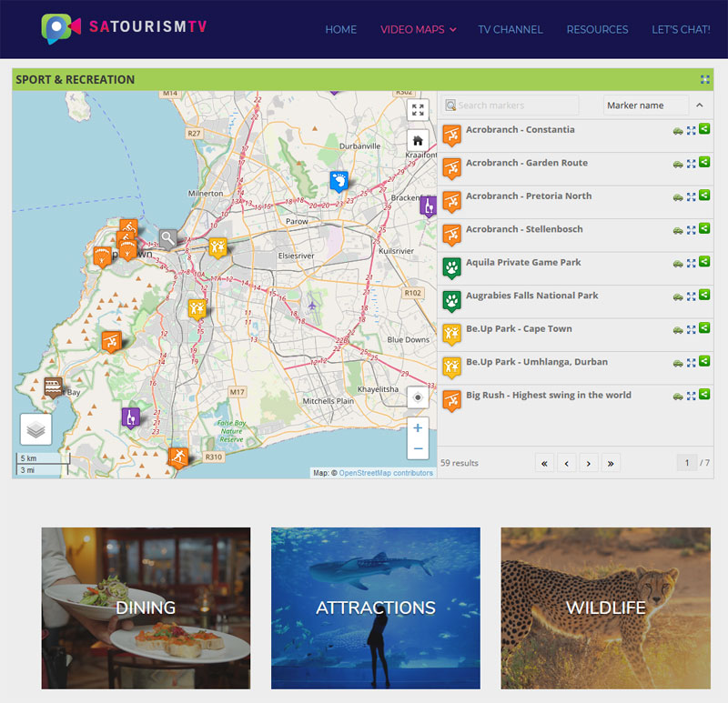
Task: Click the page number input box
Action: 687,463
